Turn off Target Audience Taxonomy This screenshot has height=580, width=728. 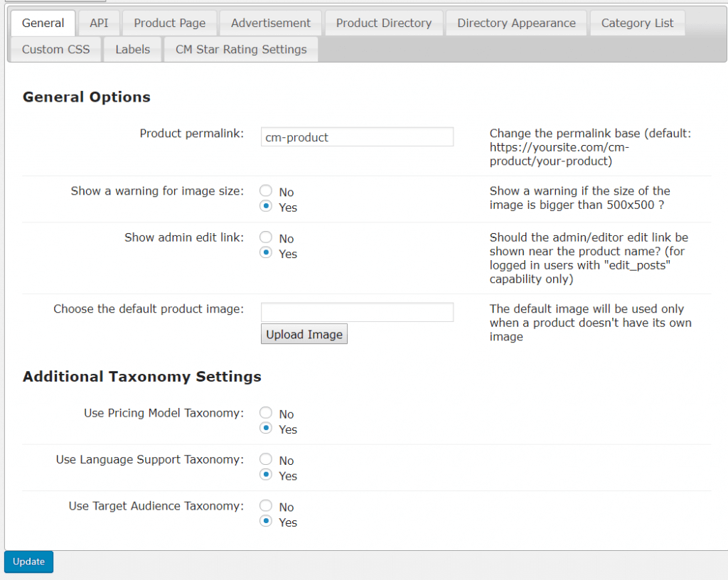click(x=266, y=506)
